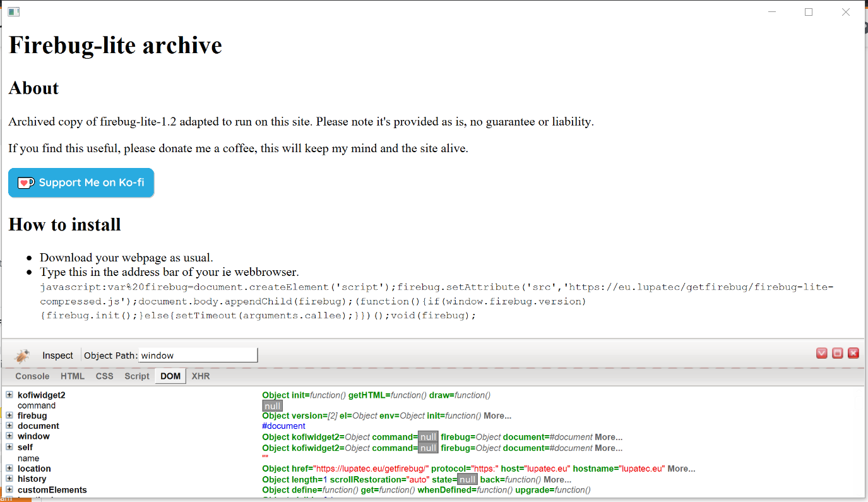Click the coffee cup icon on Ko-fi button
868x502 pixels.
click(x=26, y=182)
